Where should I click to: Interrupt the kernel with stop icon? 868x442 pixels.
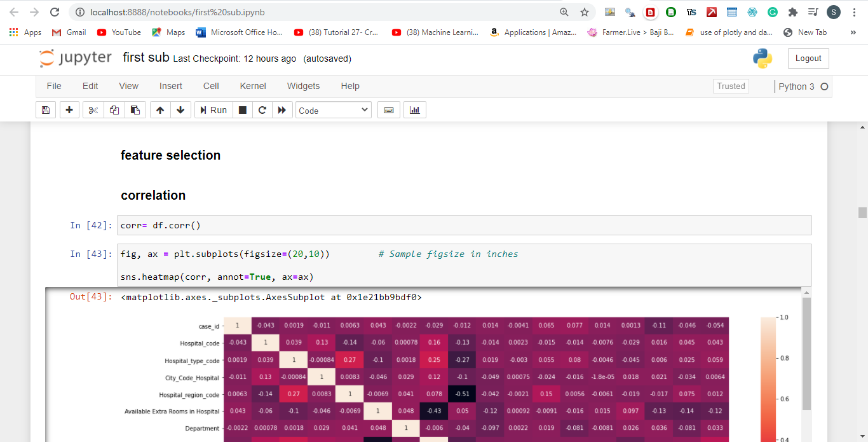point(242,110)
